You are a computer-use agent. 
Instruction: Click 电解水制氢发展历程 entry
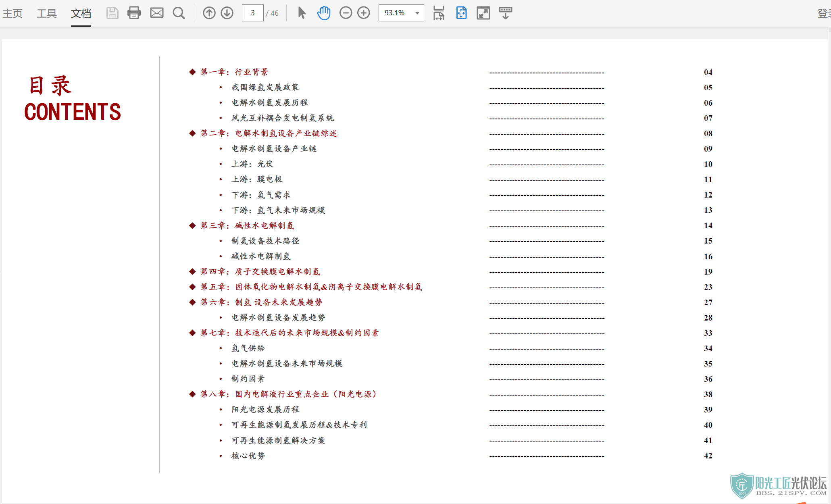pos(269,103)
